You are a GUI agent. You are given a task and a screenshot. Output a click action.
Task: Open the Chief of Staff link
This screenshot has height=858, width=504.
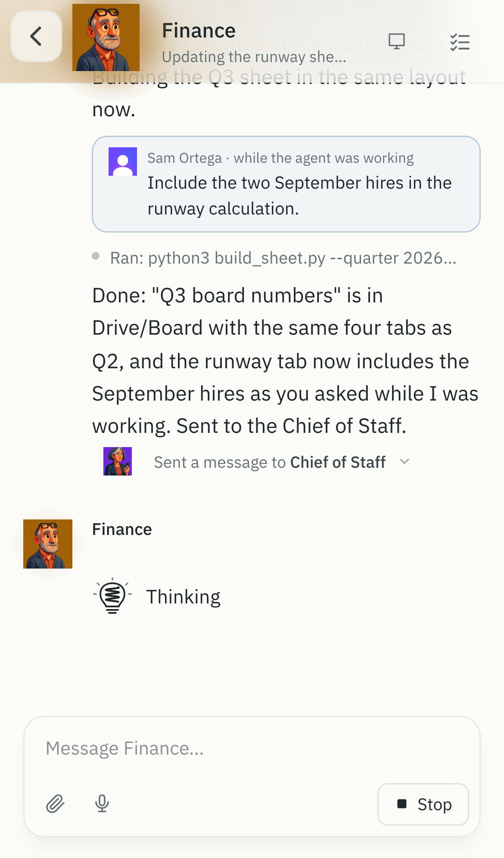(x=338, y=462)
